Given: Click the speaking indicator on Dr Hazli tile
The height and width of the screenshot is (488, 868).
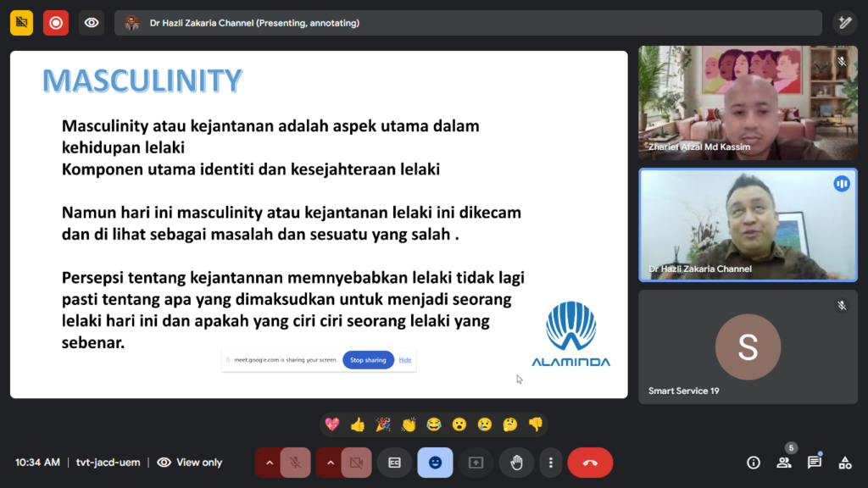Looking at the screenshot, I should coord(842,184).
